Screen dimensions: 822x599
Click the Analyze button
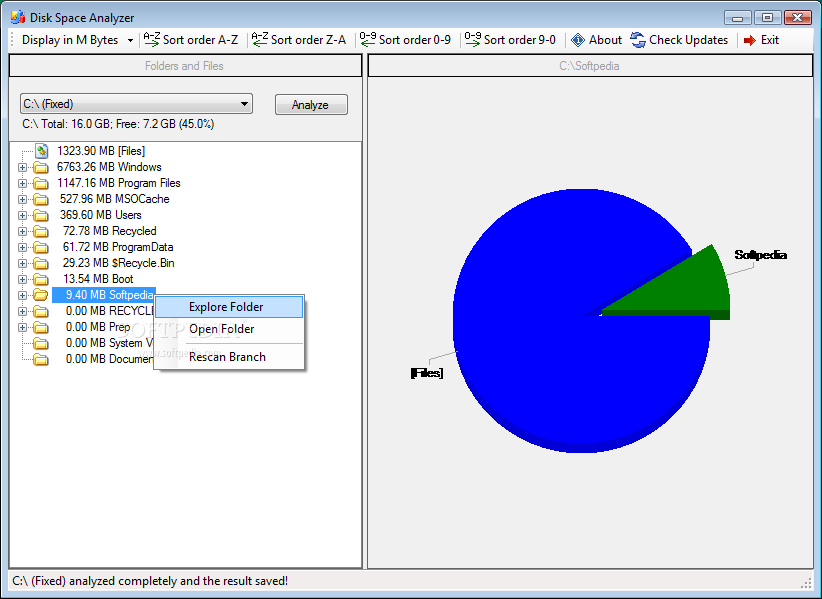click(x=311, y=105)
